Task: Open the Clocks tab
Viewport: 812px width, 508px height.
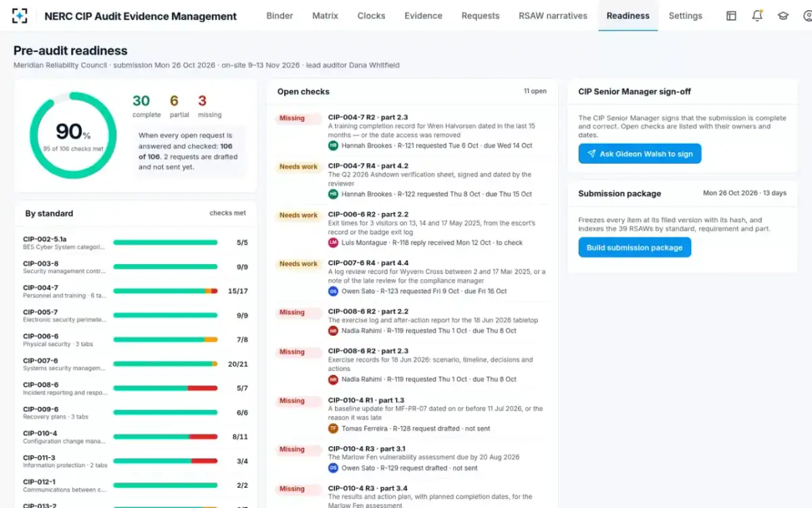Action: [x=371, y=16]
